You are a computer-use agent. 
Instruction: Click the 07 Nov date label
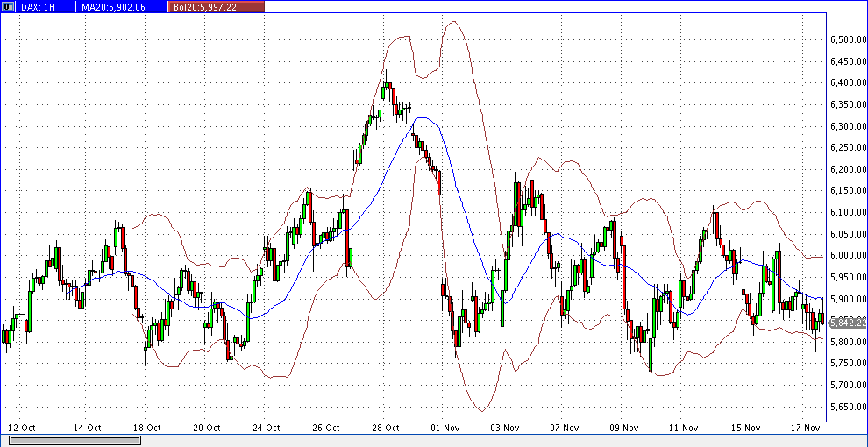[564, 428]
